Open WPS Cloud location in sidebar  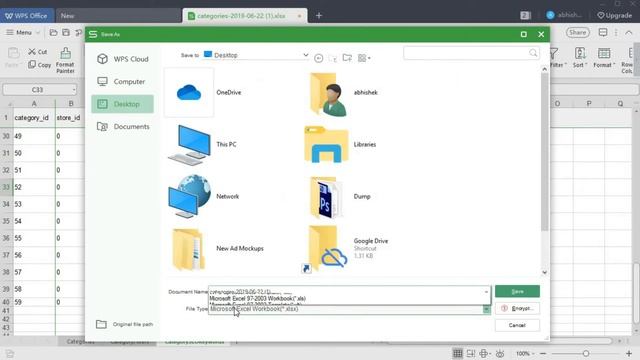tap(122, 59)
